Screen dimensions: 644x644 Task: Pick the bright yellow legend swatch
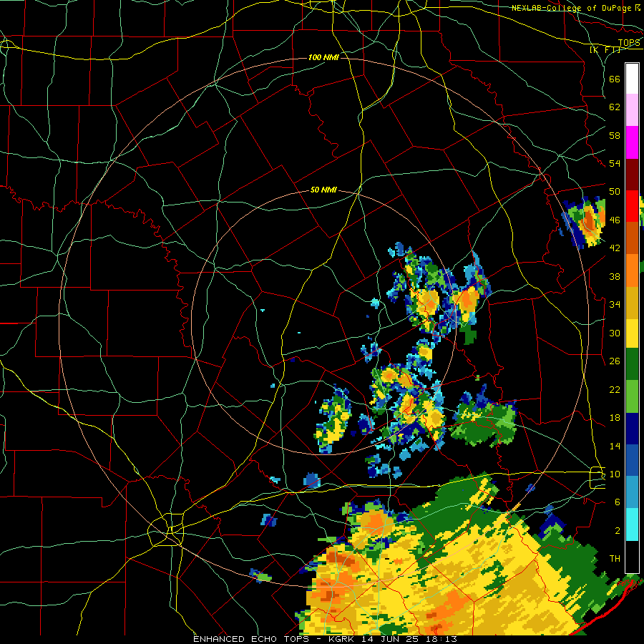tap(632, 333)
